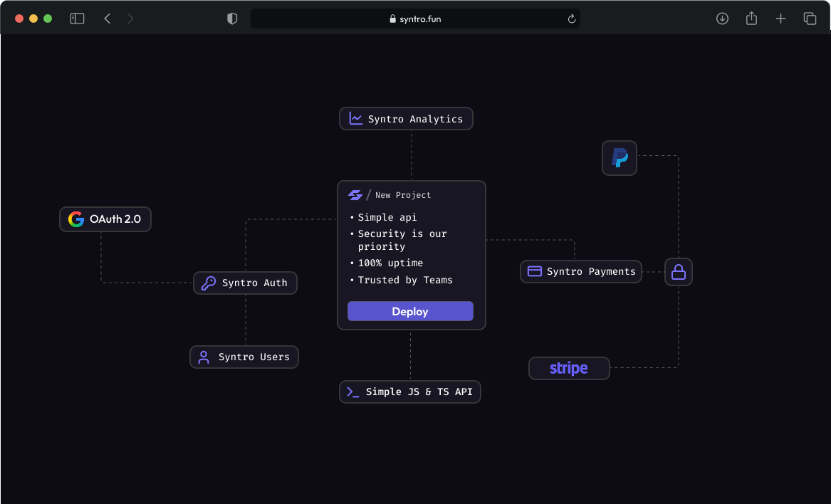The width and height of the screenshot is (831, 504).
Task: Click the Syntro logo in project card
Action: 355,195
